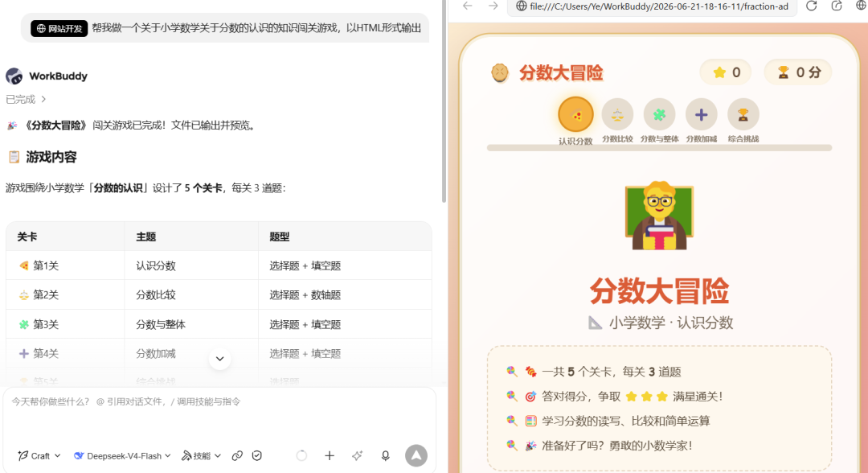The height and width of the screenshot is (473, 868).
Task: Click the shield check icon
Action: (257, 456)
